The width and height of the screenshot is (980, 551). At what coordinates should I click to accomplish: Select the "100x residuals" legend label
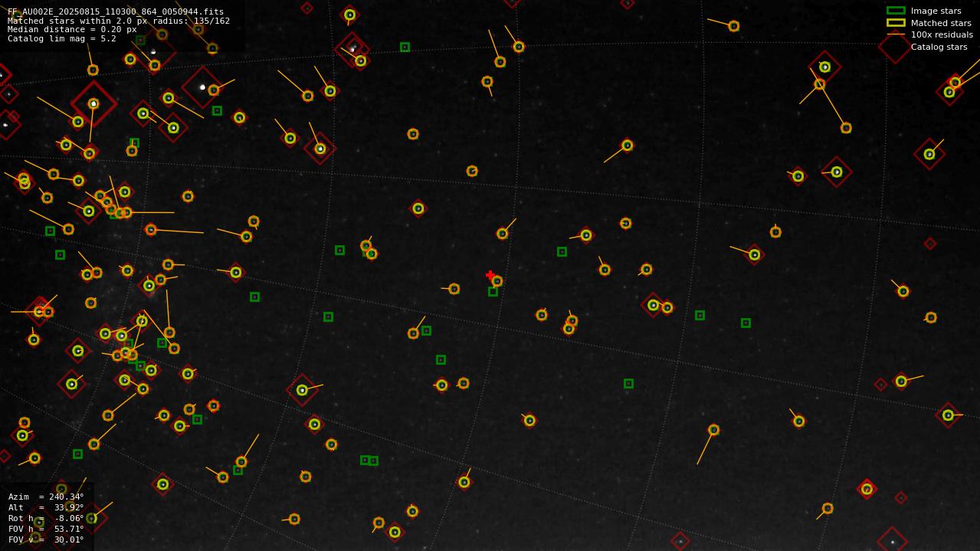coord(942,34)
